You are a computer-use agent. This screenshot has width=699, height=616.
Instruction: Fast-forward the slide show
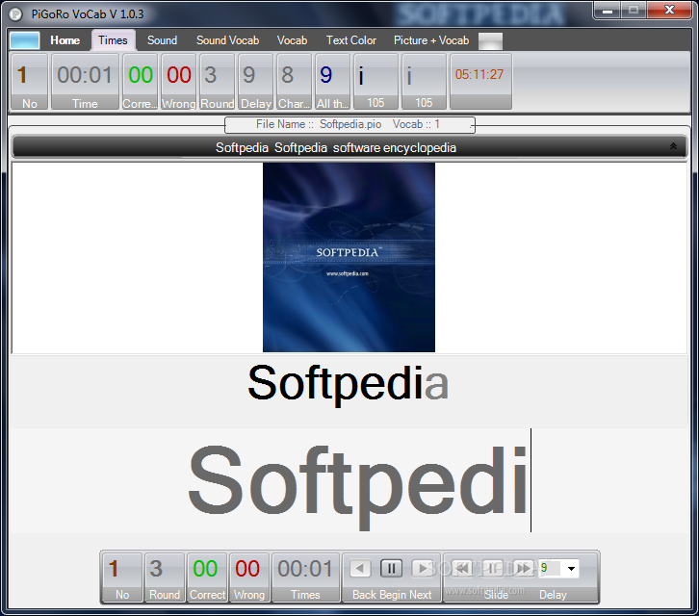coord(524,568)
